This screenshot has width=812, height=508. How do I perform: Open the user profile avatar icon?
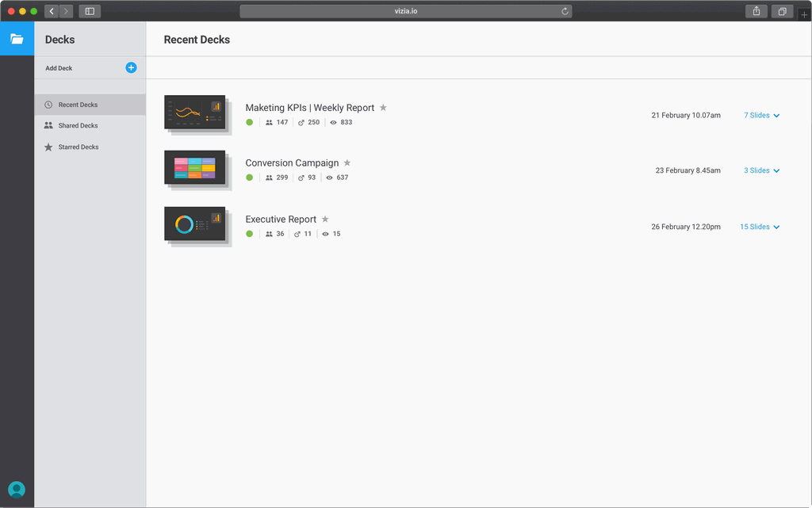[17, 489]
